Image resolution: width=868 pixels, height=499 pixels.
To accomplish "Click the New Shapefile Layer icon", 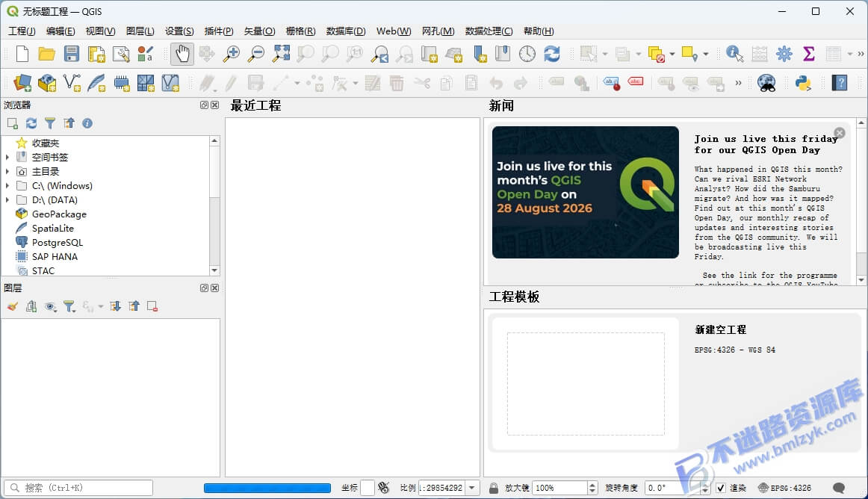I will pos(72,83).
